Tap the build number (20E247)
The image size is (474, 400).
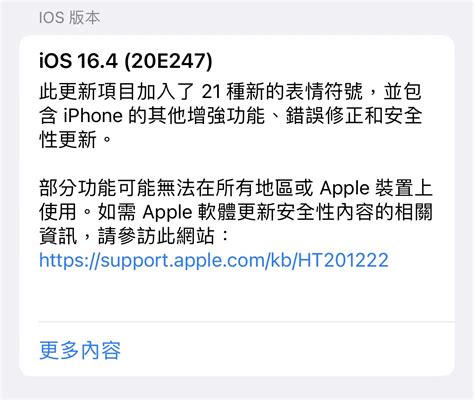[x=168, y=61]
